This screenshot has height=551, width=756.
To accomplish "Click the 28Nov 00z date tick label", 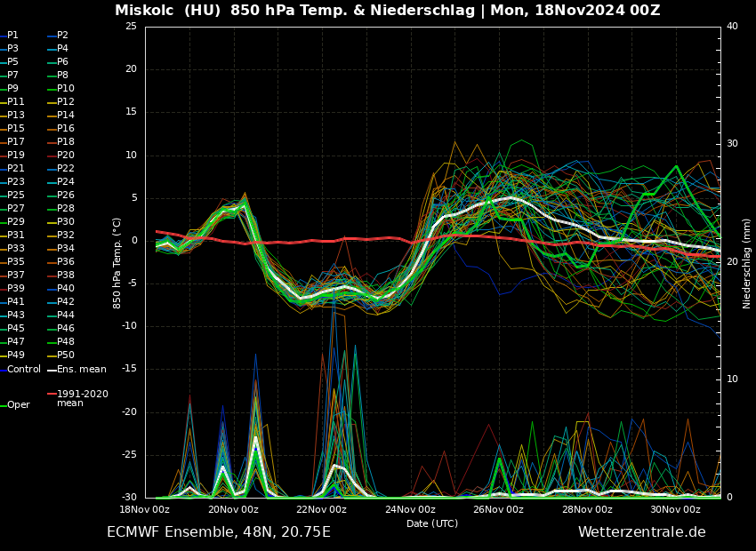I will pos(587,510).
